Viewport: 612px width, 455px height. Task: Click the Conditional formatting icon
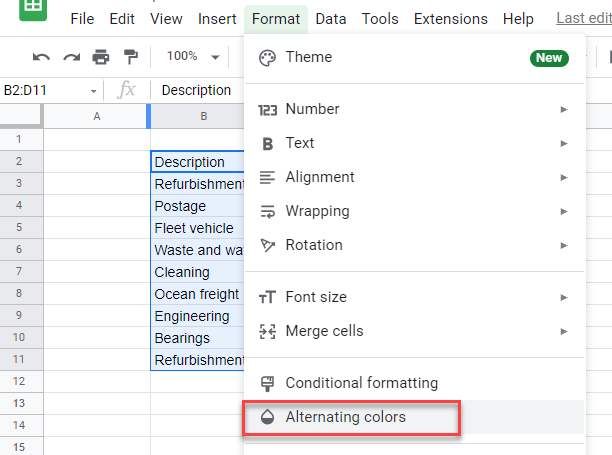(267, 383)
